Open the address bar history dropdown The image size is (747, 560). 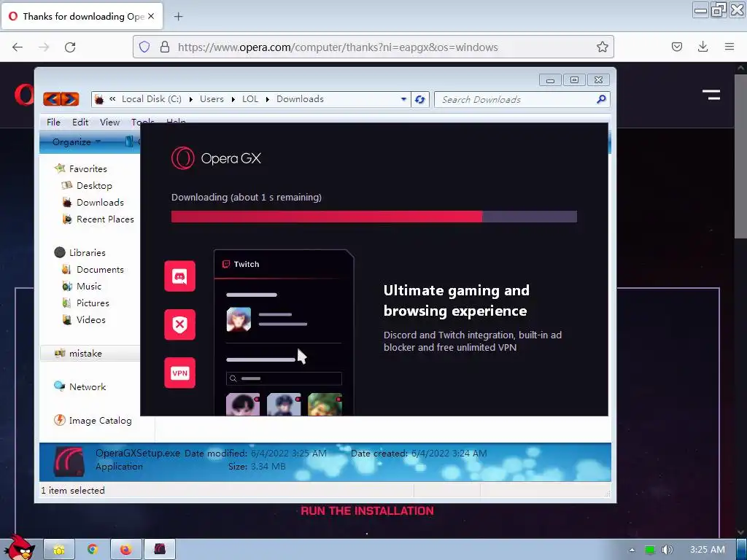403,99
